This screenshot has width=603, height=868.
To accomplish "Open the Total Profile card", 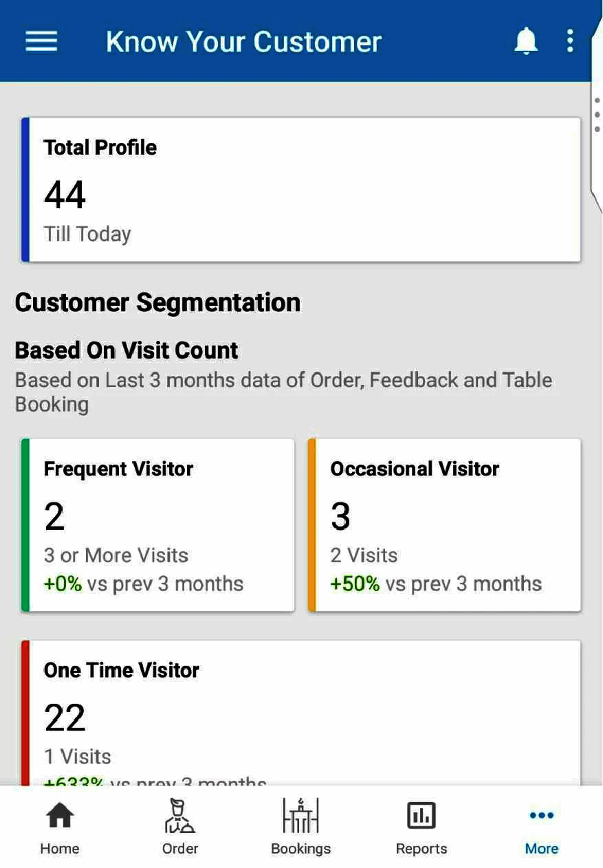I will click(303, 190).
